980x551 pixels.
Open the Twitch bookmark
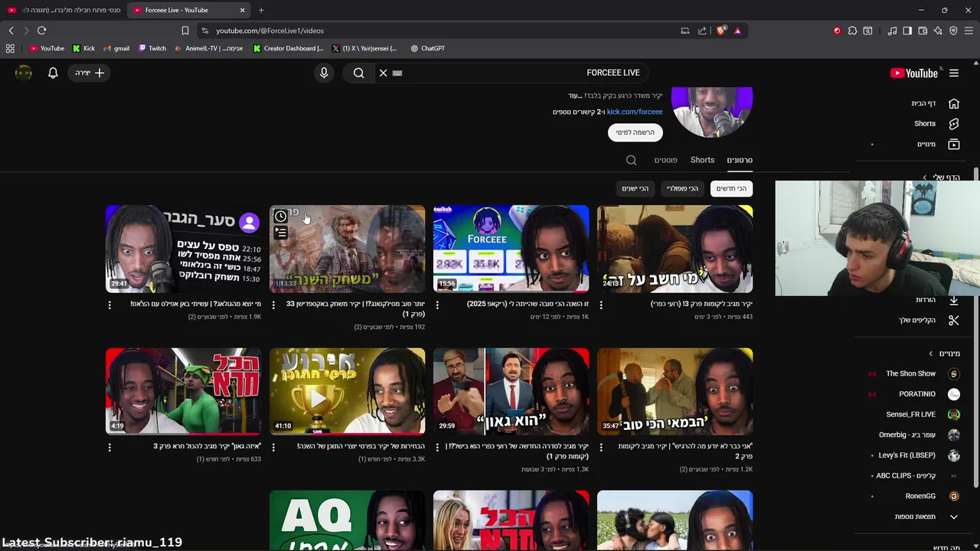(152, 48)
